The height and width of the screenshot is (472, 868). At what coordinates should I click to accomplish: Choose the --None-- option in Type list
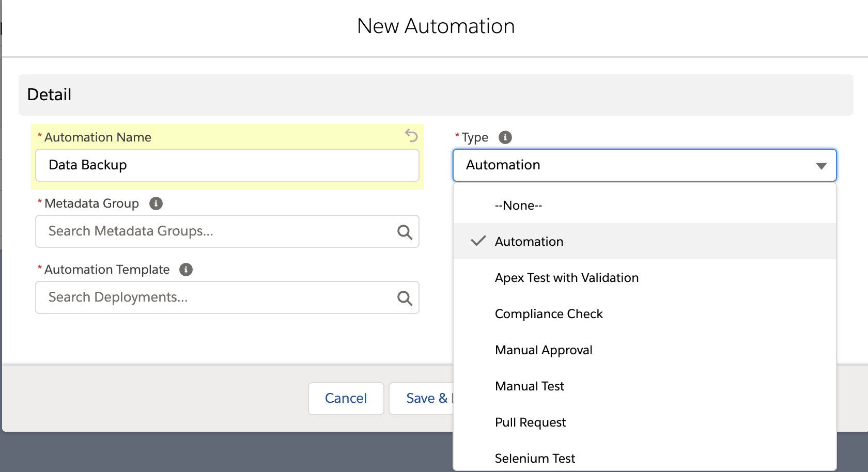click(x=645, y=205)
